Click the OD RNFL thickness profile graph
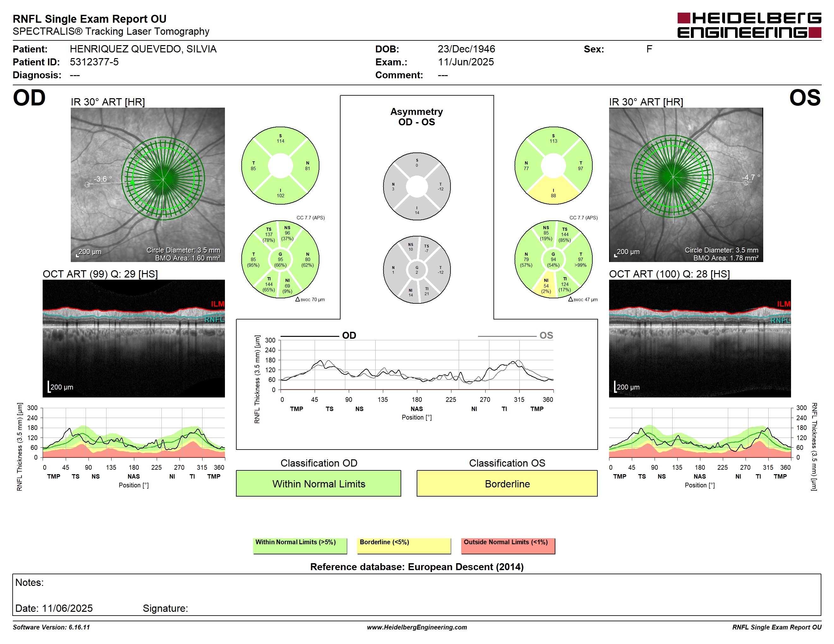 [x=134, y=432]
